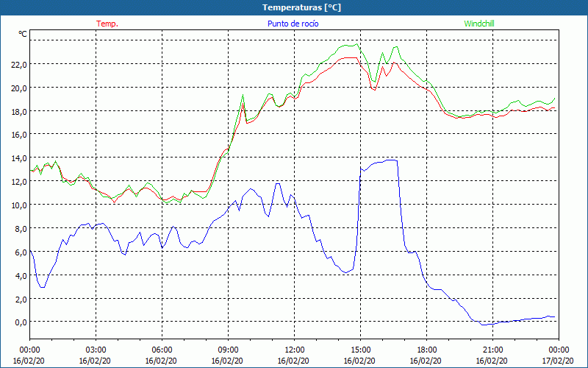Click the 18,0 y-axis value
Screen dimensions: 588x368
click(x=19, y=112)
